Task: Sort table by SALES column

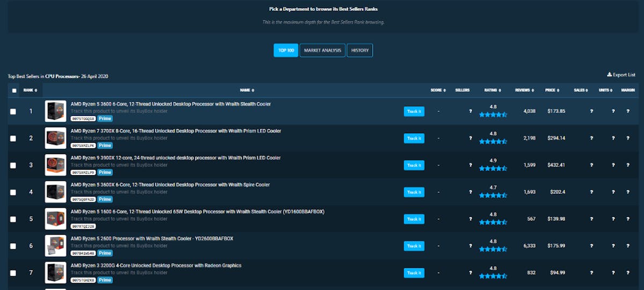Action: click(581, 90)
